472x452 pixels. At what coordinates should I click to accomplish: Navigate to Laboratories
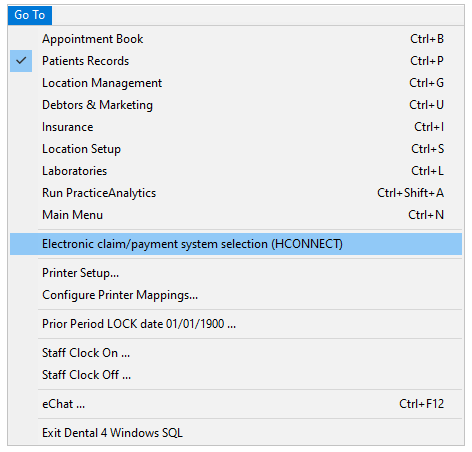point(236,171)
